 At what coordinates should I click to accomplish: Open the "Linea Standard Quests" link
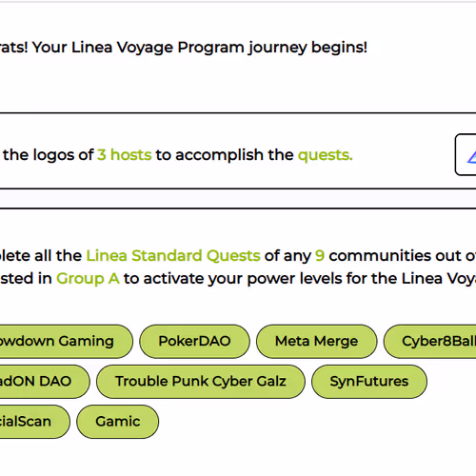tap(173, 256)
